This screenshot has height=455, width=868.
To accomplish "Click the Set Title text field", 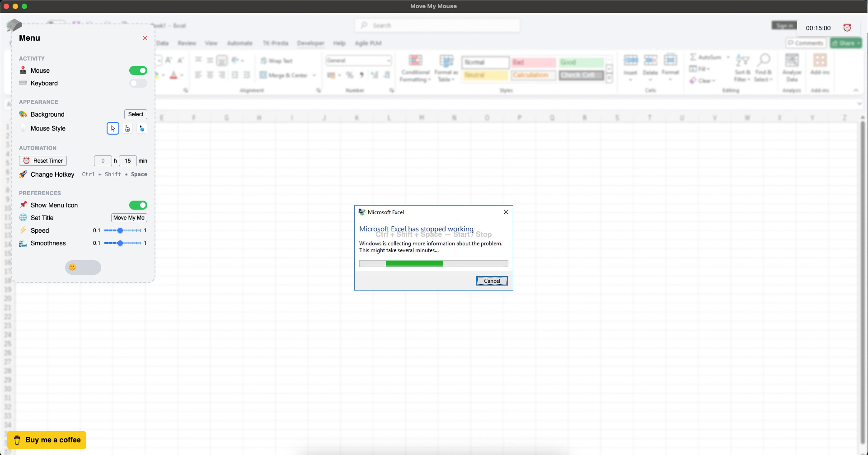I will pyautogui.click(x=129, y=218).
